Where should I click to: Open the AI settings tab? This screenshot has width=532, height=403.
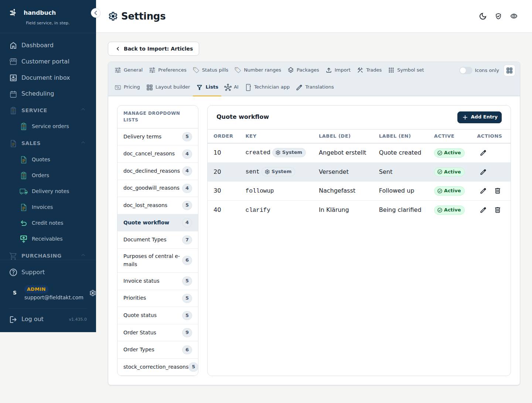pos(232,87)
